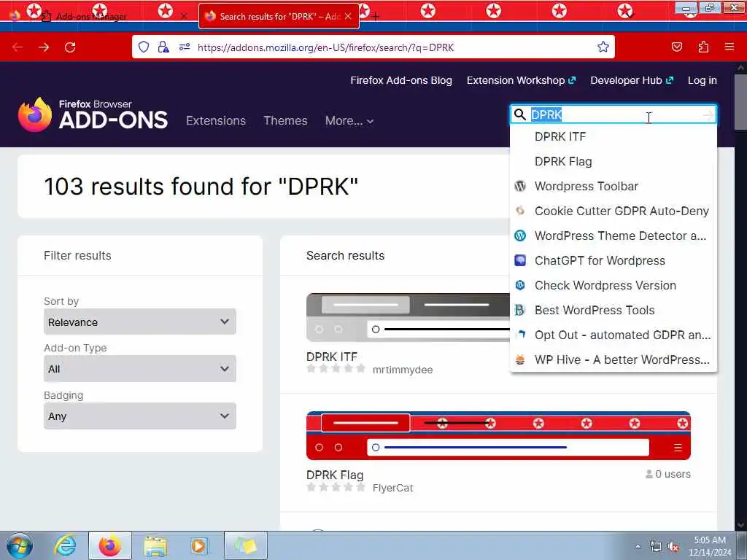Click the Firefox Add-ons logo
747x560 pixels.
[93, 114]
